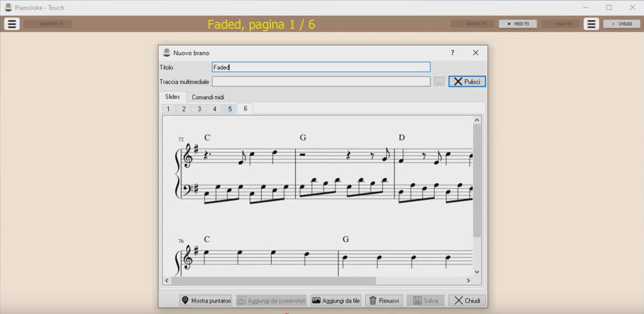The height and width of the screenshot is (314, 644).
Task: Click the measure number 72 on the score
Action: (181, 140)
